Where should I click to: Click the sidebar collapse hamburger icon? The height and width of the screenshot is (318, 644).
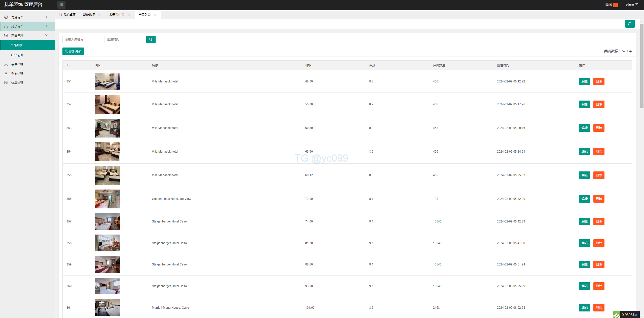click(x=61, y=5)
